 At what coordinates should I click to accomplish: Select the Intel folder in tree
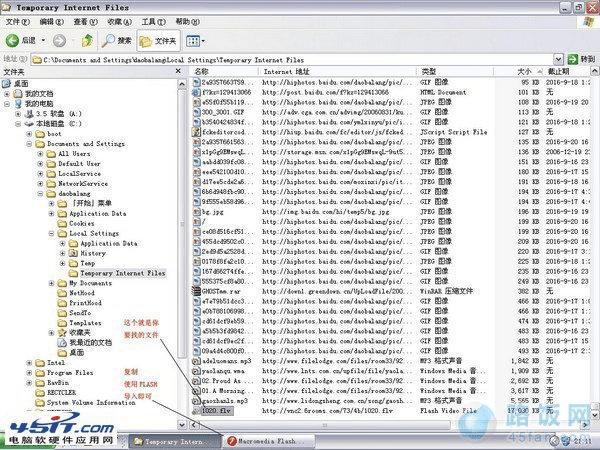(x=56, y=363)
